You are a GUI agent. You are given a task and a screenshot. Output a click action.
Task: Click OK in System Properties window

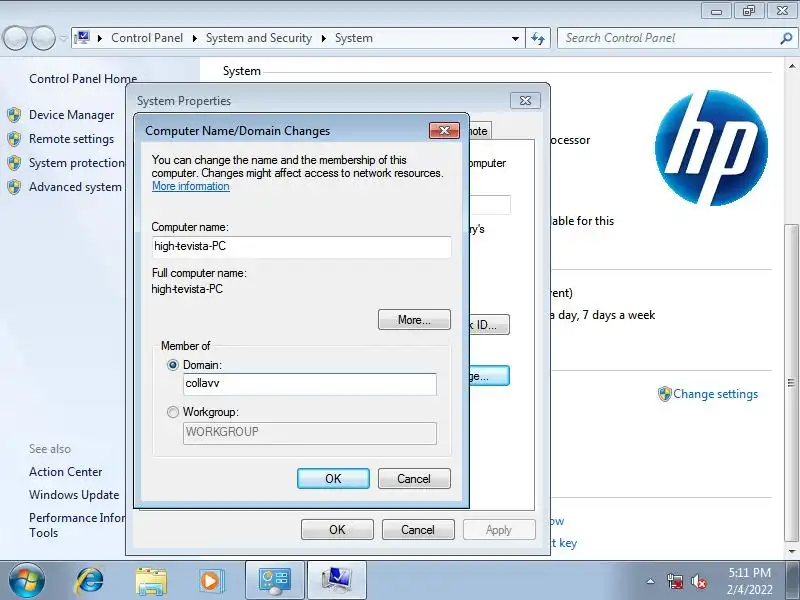(337, 530)
